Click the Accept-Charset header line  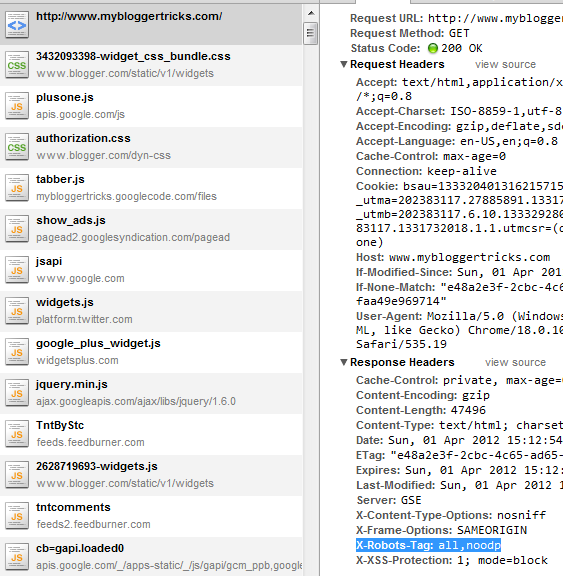click(459, 111)
